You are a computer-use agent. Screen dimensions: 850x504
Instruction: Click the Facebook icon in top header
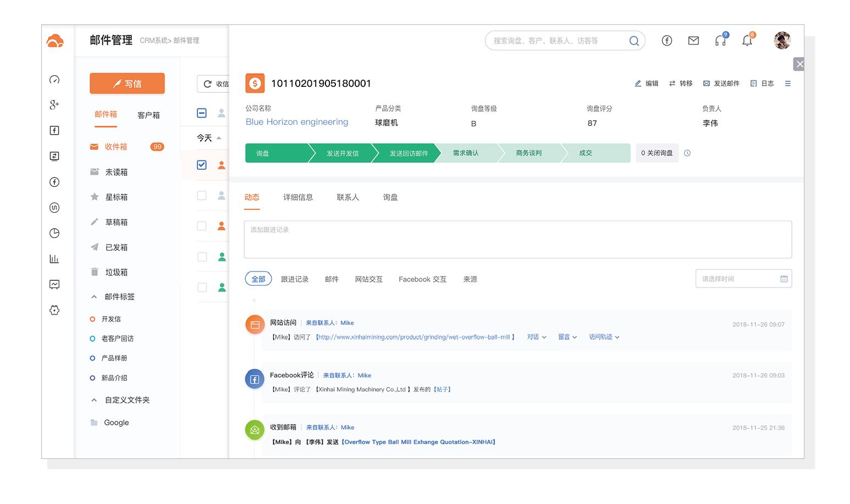pos(666,41)
